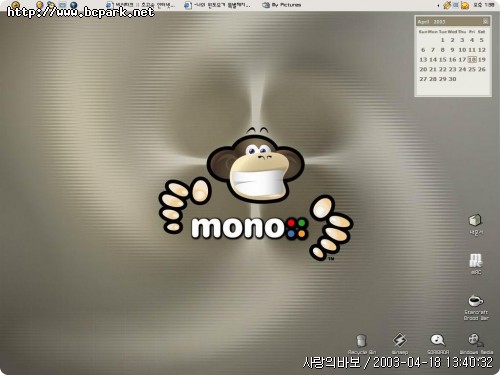Viewport: 500px width, 375px height.
Task: Open the cube-shaped desktop icon
Action: coord(475,225)
